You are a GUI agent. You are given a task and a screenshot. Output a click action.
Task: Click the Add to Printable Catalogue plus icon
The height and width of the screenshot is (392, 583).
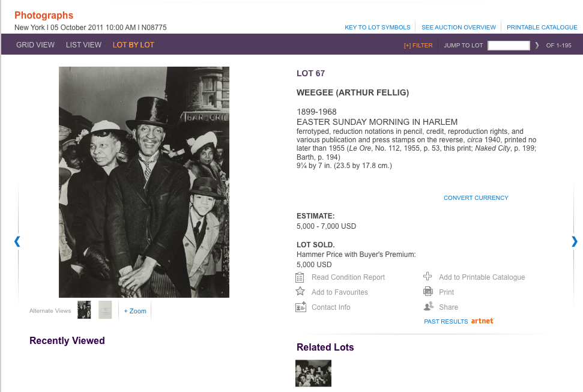click(x=427, y=277)
